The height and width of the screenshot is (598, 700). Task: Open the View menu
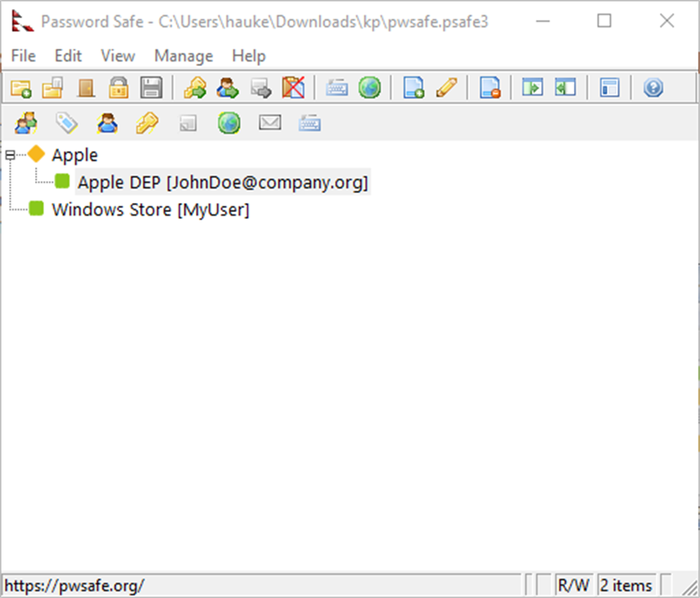coord(117,55)
